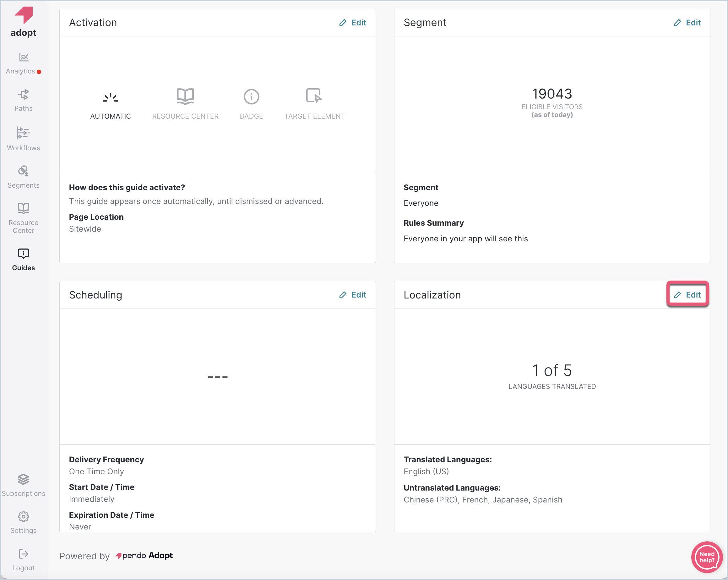Click the Pendo Adopt footer logo
The height and width of the screenshot is (580, 728).
pyautogui.click(x=144, y=556)
